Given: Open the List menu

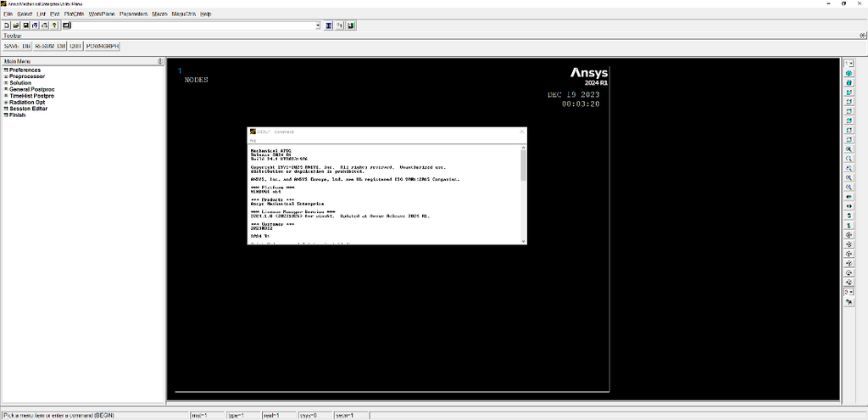Looking at the screenshot, I should click(x=41, y=14).
